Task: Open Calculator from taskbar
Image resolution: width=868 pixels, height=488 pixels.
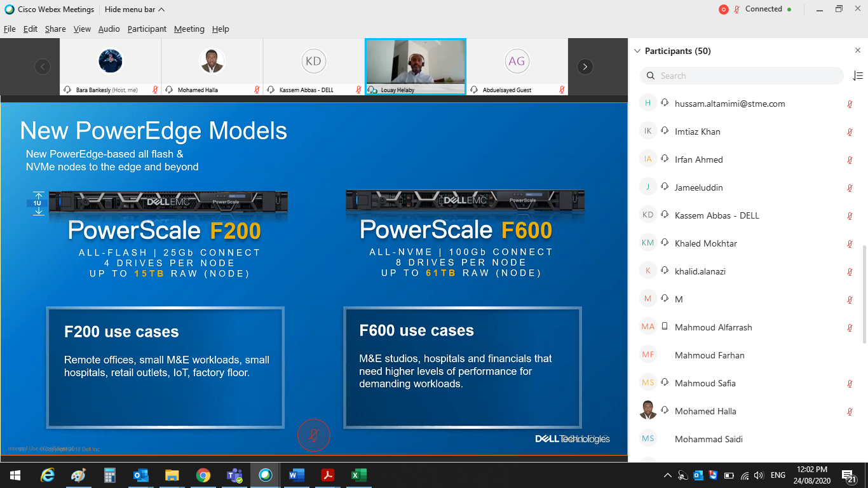Action: 110,475
